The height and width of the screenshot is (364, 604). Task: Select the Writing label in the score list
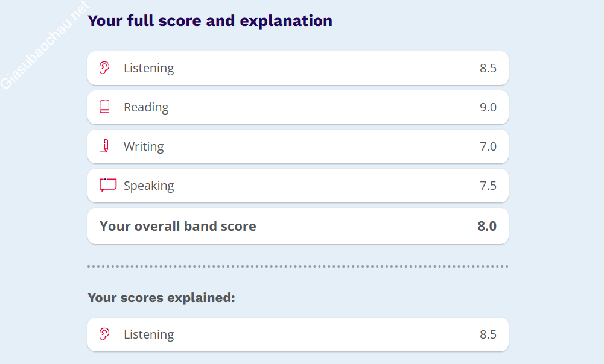[144, 146]
